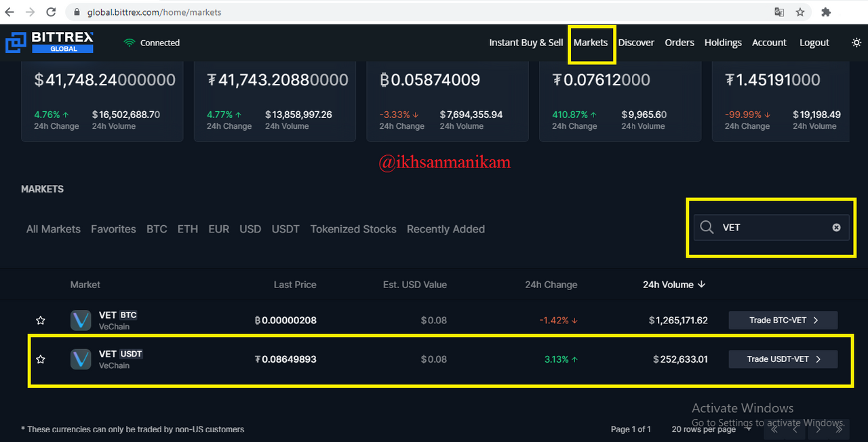The image size is (868, 442).
Task: Click the Page 1 of 1 text
Action: click(631, 429)
